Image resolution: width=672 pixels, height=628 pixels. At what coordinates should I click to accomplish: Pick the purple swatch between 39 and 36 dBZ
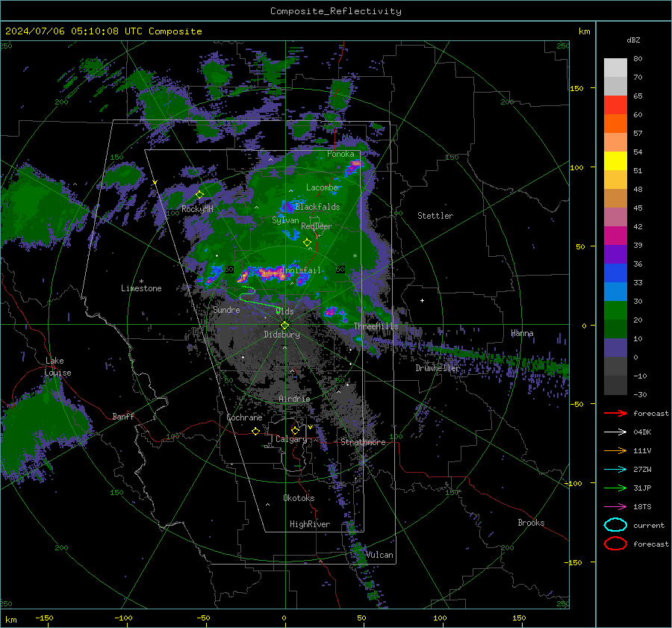[x=615, y=254]
